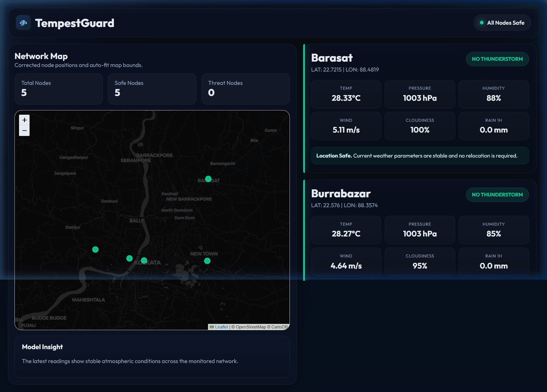Select the node marker on the Kolkata label
The height and width of the screenshot is (392, 547).
(x=144, y=260)
